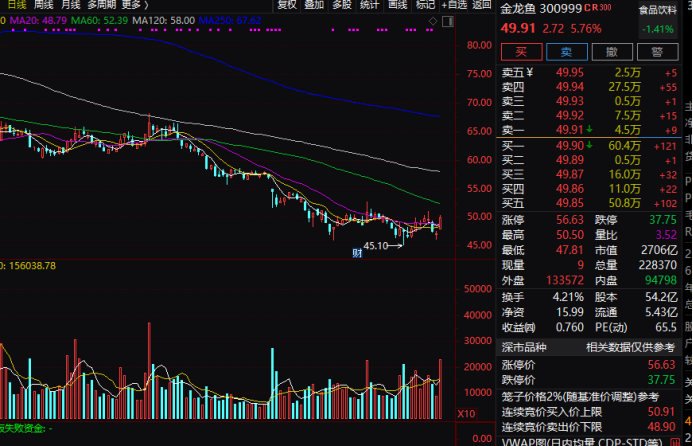
Task: Click the 市值 value 2706亿
Action: click(x=659, y=250)
